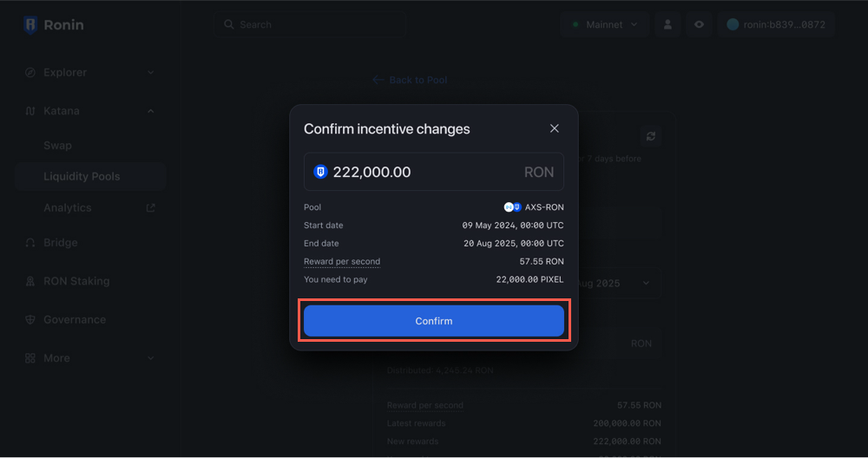Screen dimensions: 868x458
Task: Click the search magnifier icon
Action: [229, 24]
